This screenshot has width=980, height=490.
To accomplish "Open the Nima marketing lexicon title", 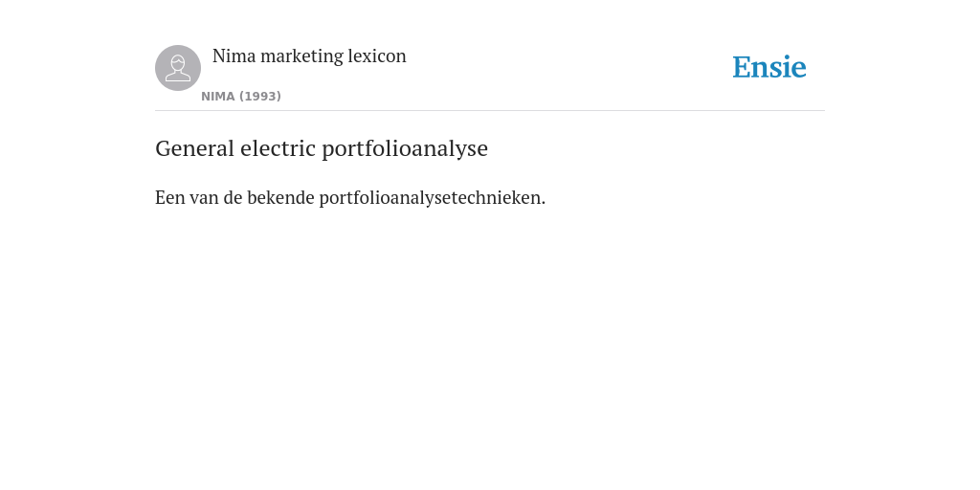I will (309, 56).
